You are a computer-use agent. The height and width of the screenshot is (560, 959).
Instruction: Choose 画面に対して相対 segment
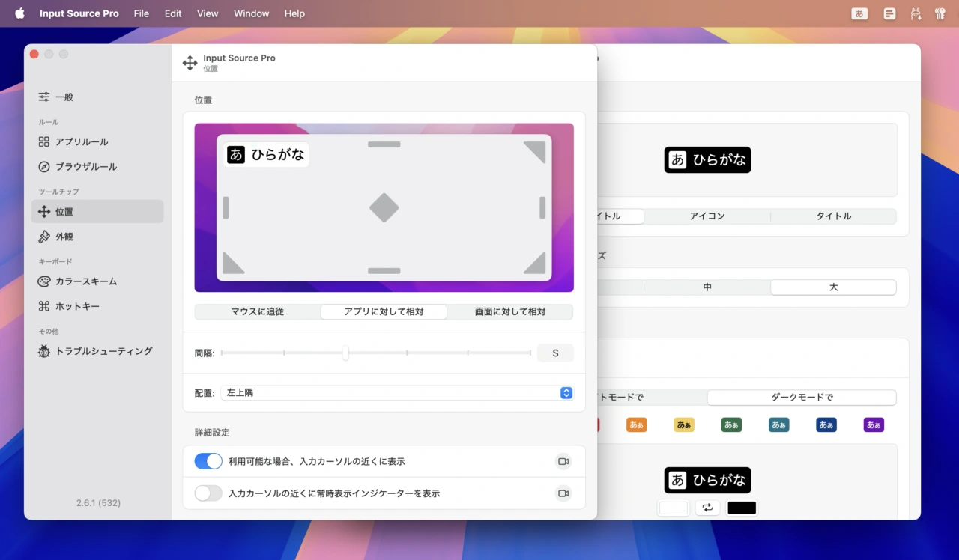tap(510, 311)
